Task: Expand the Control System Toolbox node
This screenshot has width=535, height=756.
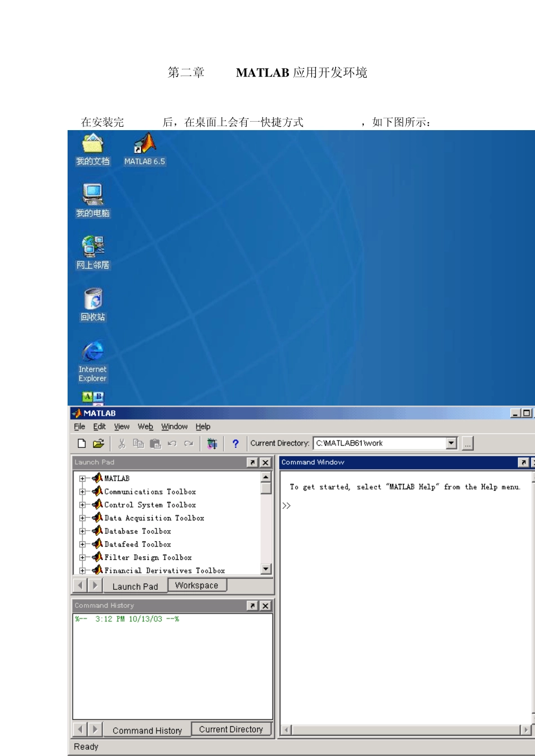Action: click(82, 505)
